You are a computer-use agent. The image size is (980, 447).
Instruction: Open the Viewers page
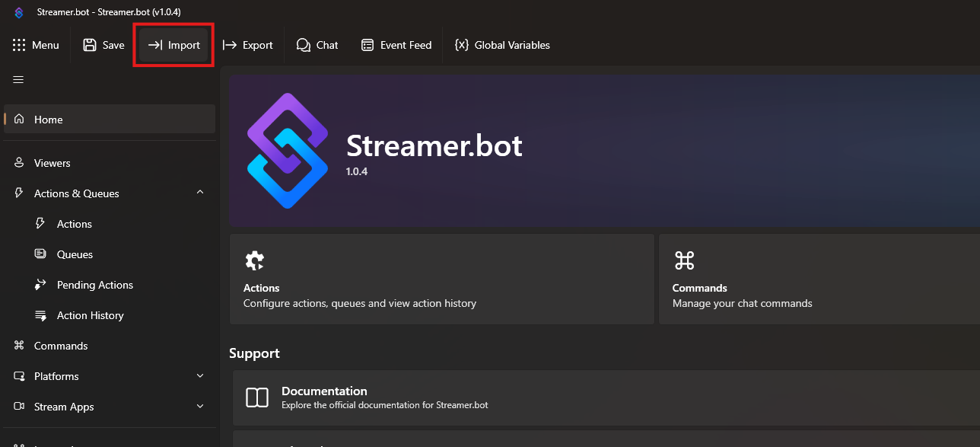pos(52,163)
